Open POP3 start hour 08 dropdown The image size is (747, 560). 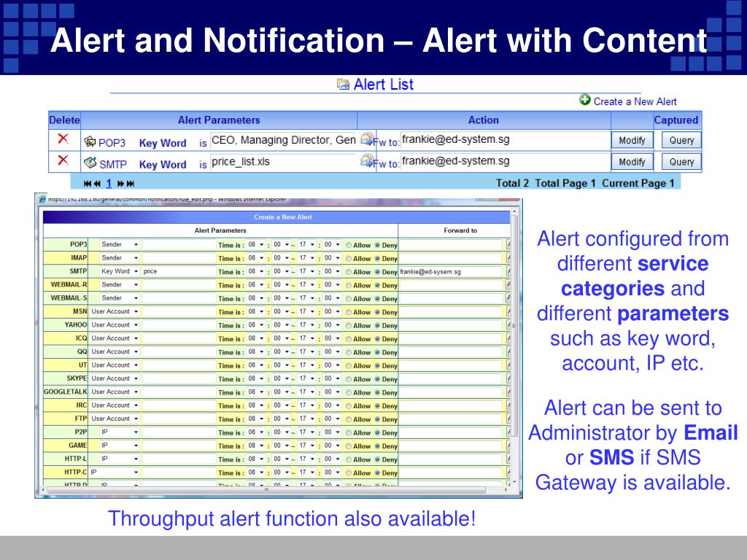click(x=256, y=244)
